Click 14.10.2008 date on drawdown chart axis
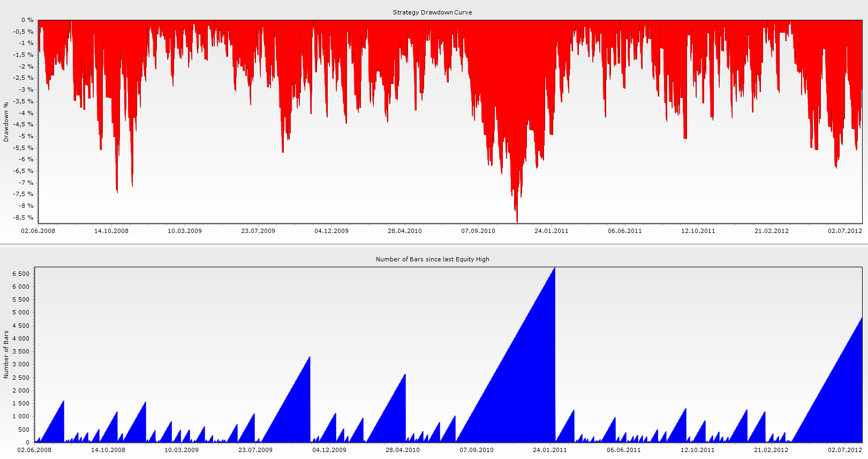Image resolution: width=868 pixels, height=459 pixels. [111, 231]
